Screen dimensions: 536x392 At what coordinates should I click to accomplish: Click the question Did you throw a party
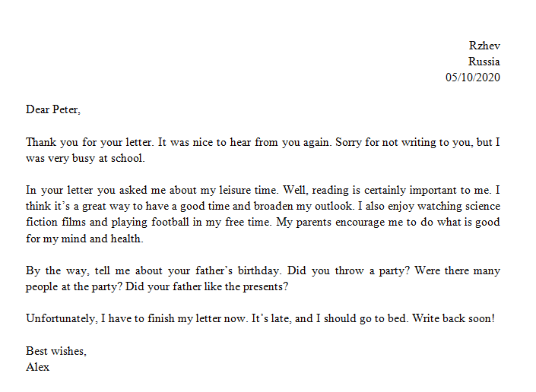point(348,270)
